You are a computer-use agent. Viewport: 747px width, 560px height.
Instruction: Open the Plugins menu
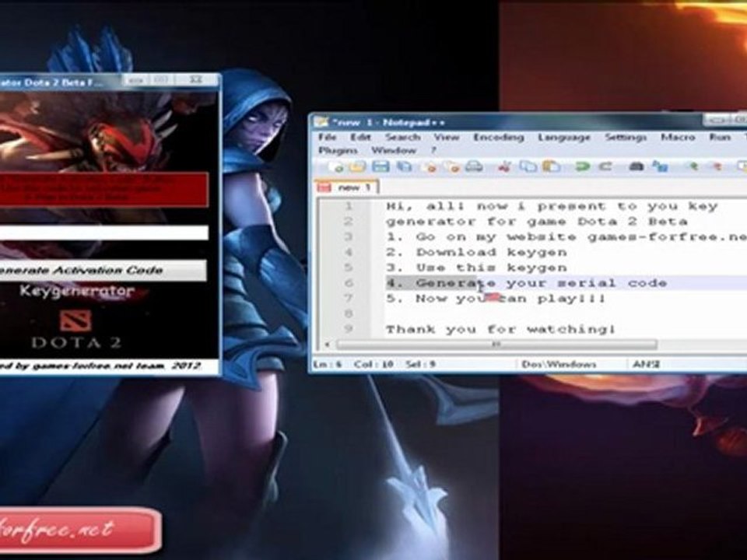tap(338, 150)
